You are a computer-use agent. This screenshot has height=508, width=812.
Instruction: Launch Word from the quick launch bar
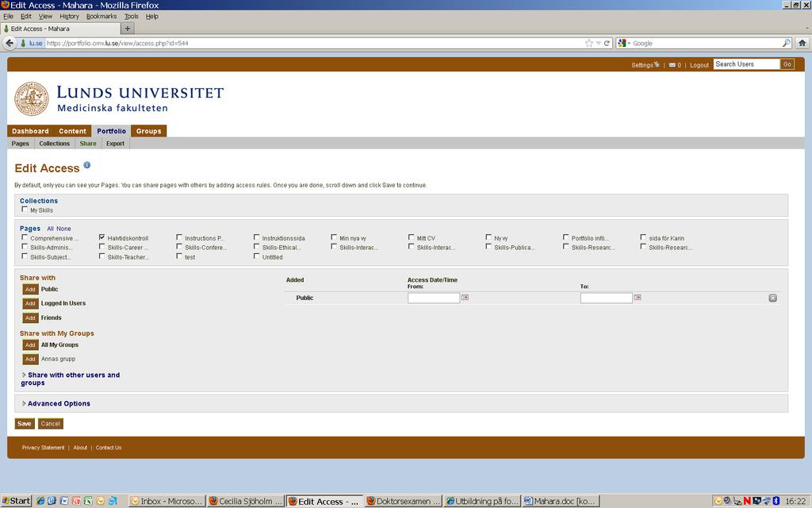click(64, 501)
